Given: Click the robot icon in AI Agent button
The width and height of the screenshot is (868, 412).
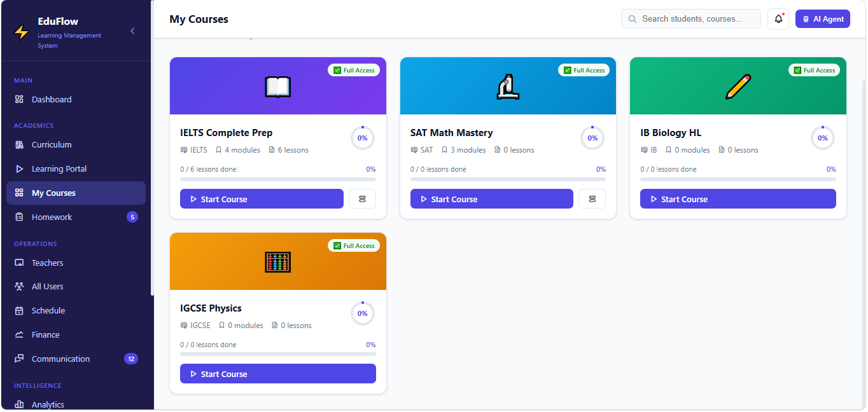Looking at the screenshot, I should point(806,19).
